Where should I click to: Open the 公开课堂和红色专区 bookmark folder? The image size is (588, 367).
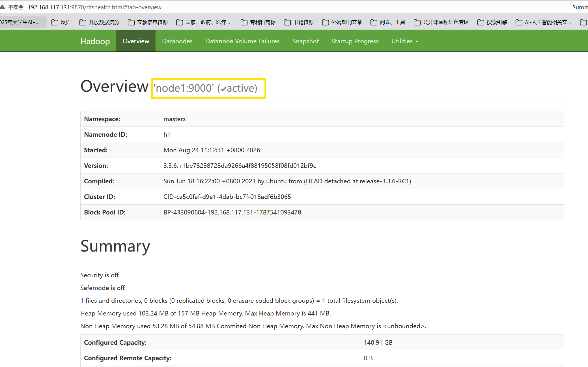pos(441,22)
